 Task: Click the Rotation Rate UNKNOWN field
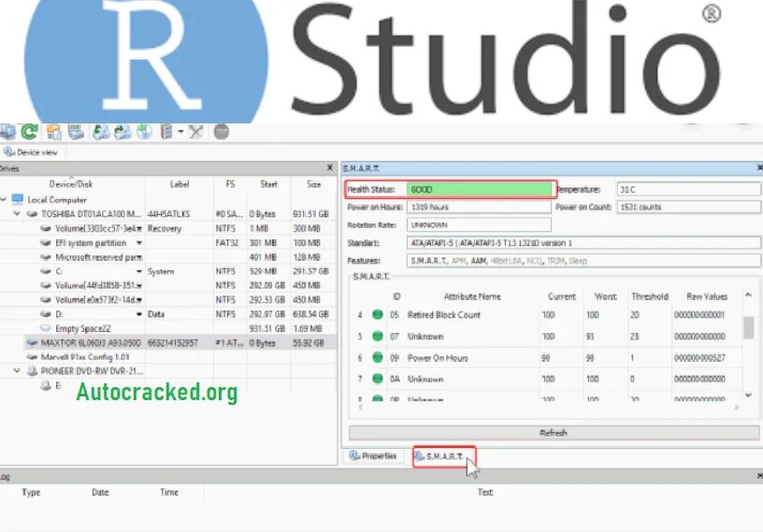(x=479, y=225)
